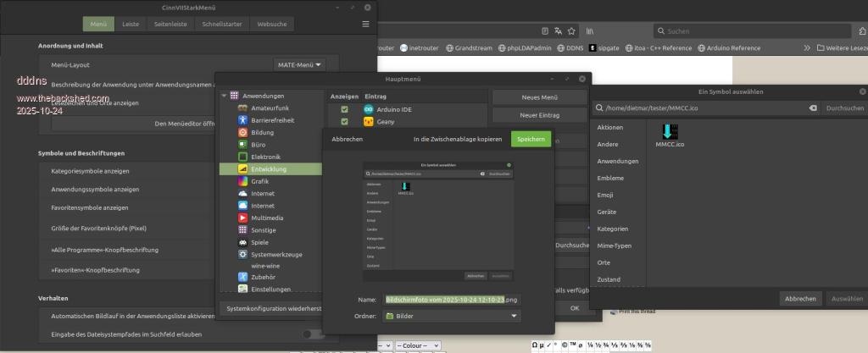Click the Bildung category icon
The height and width of the screenshot is (353, 868).
coord(243,133)
